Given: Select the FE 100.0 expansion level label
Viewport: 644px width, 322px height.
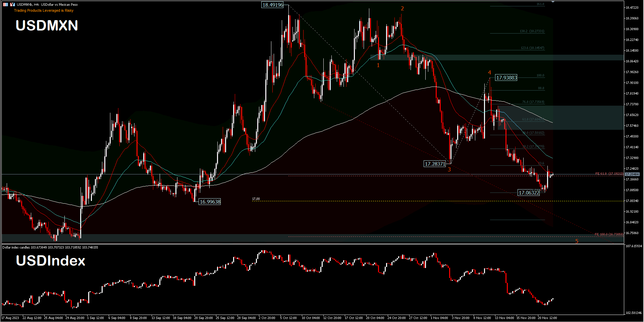Looking at the screenshot, I should pos(608,234).
